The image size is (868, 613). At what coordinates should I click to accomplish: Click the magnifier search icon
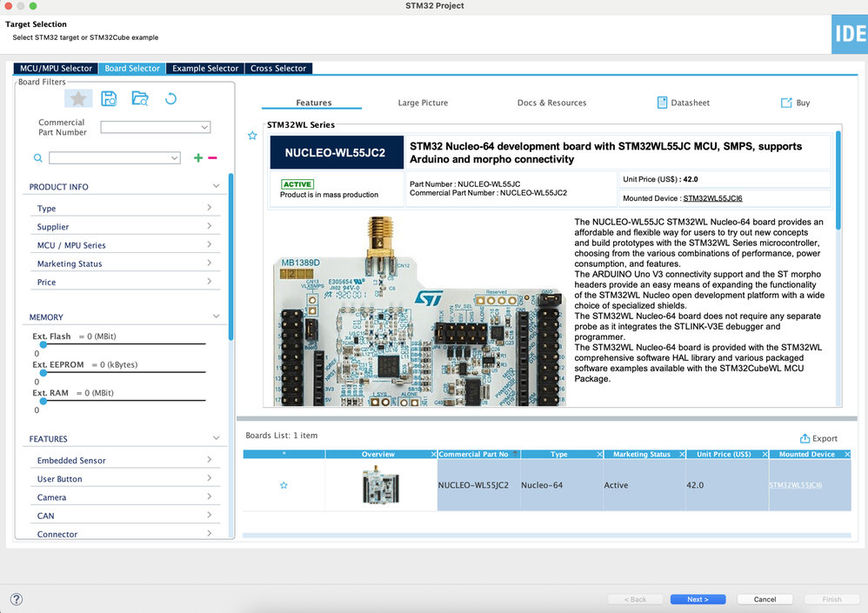pyautogui.click(x=37, y=158)
